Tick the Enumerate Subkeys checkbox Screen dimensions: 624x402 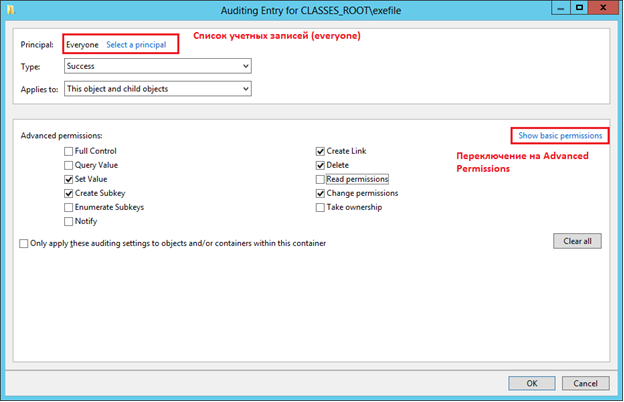pos(68,207)
